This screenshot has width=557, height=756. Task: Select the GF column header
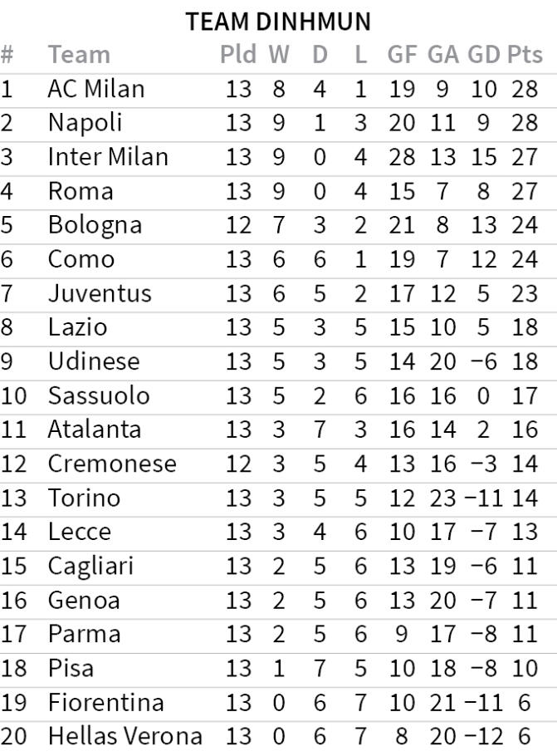click(403, 55)
